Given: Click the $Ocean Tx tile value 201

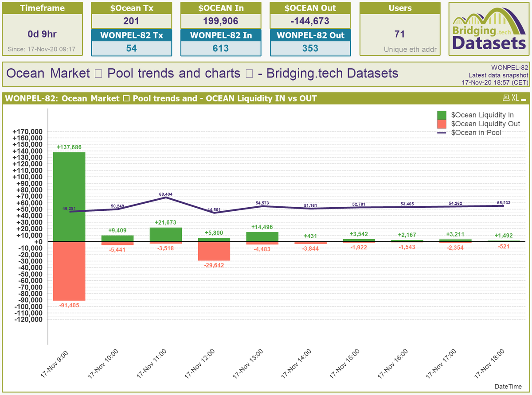Looking at the screenshot, I should (131, 21).
